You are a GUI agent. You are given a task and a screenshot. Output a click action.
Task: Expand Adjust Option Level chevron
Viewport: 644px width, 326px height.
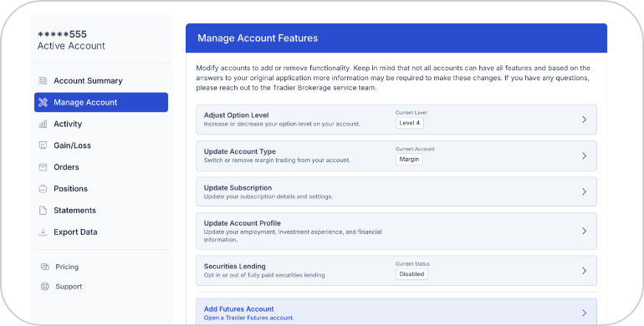(x=584, y=120)
